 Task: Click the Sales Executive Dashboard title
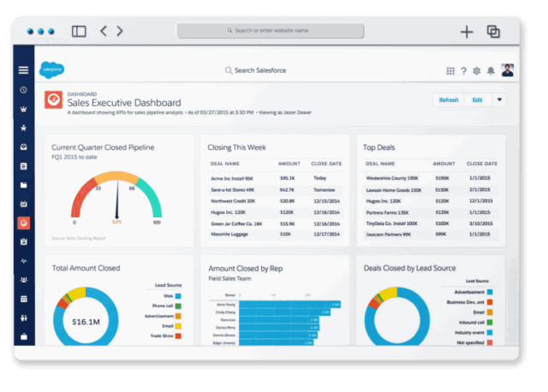pos(124,103)
